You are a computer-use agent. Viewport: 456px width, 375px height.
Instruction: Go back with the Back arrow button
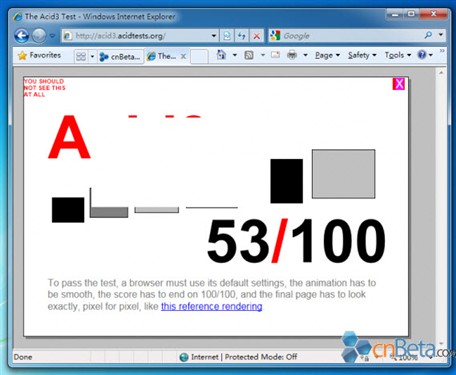point(22,36)
